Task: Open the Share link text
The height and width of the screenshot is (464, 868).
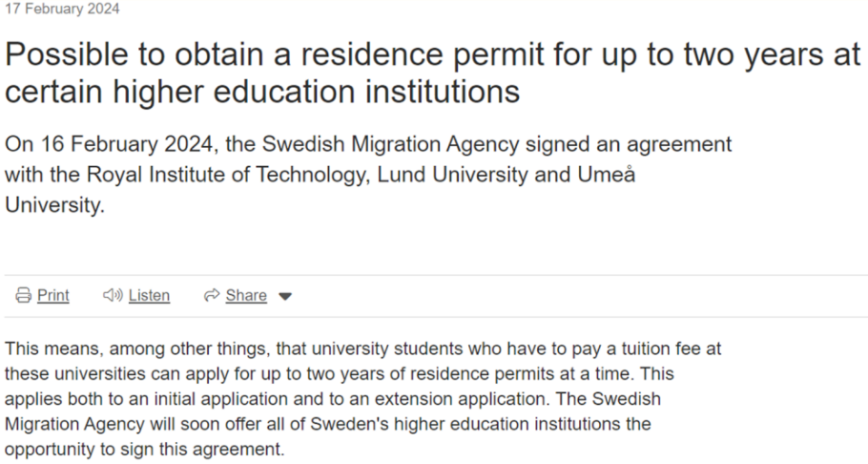Action: tap(246, 295)
